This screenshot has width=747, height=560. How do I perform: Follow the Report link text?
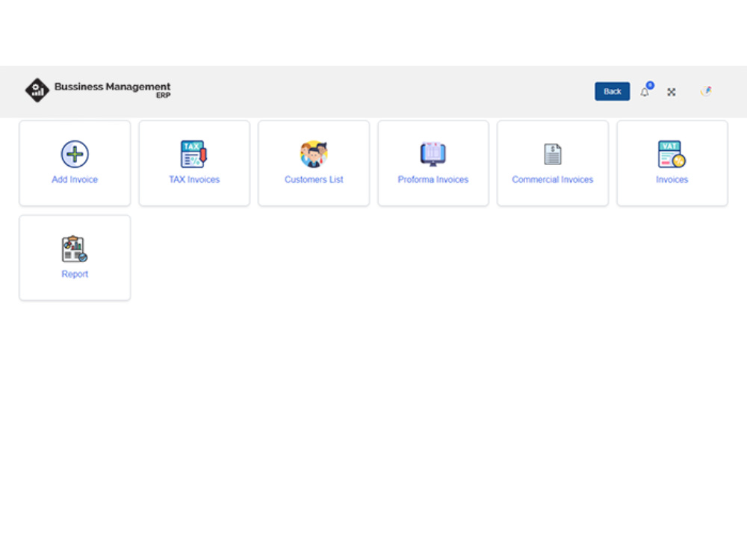pyautogui.click(x=75, y=274)
